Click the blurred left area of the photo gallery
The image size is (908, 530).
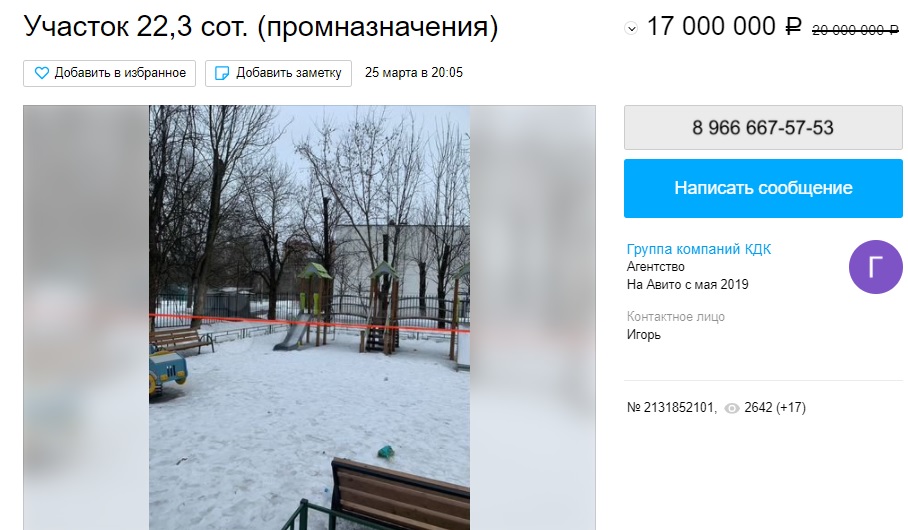point(86,317)
